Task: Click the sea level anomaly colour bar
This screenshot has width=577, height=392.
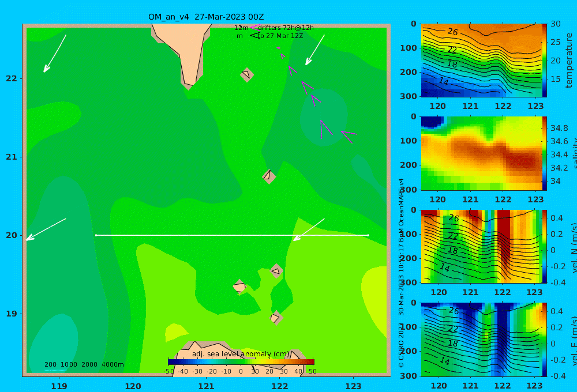Action: click(x=241, y=362)
